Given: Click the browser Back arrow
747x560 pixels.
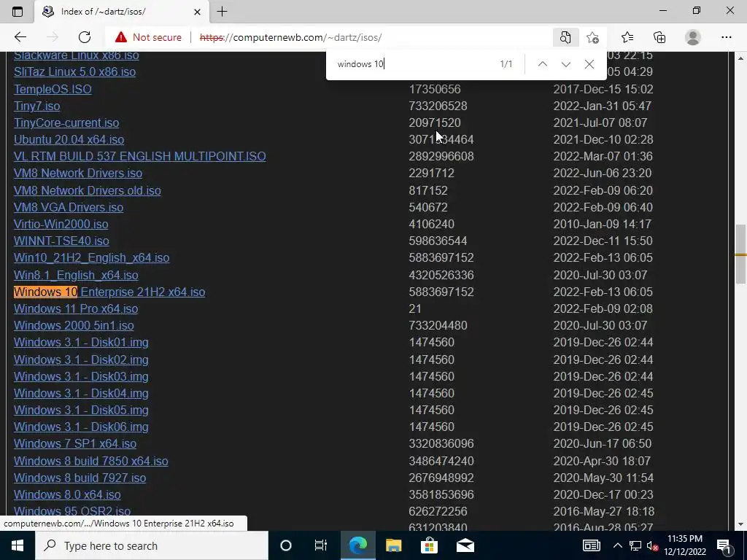Looking at the screenshot, I should pyautogui.click(x=20, y=37).
